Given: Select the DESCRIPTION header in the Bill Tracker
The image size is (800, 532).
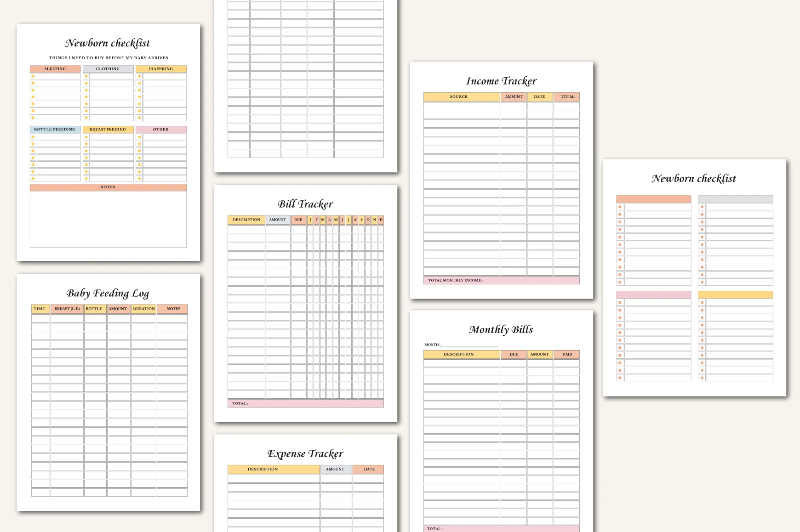Looking at the screenshot, I should (246, 220).
